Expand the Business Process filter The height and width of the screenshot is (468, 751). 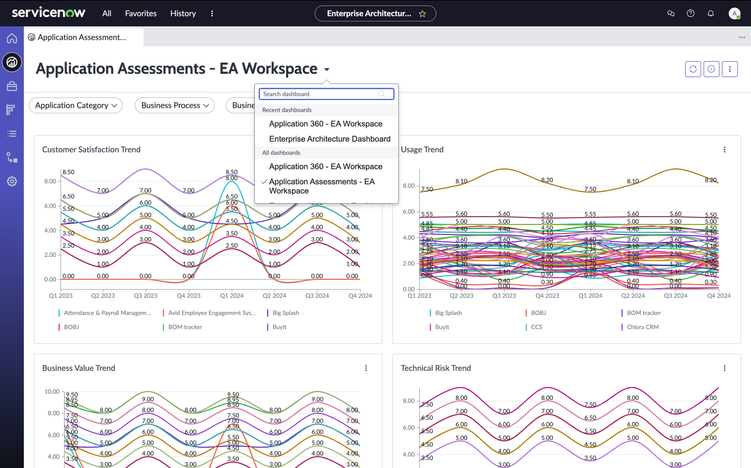[175, 105]
